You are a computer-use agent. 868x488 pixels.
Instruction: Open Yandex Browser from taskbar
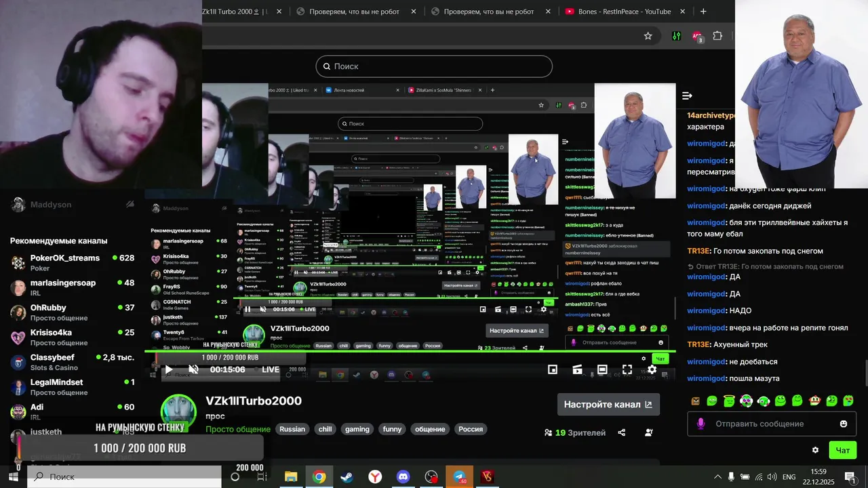tap(375, 476)
